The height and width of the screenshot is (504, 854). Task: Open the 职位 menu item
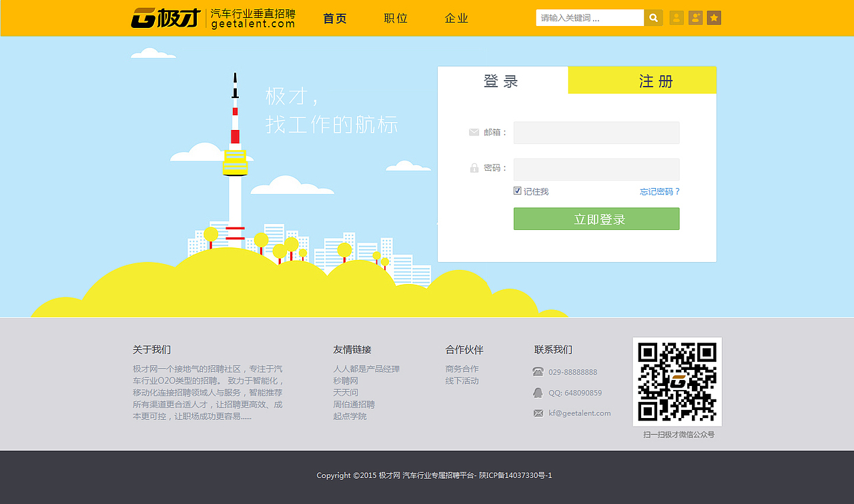coord(395,18)
